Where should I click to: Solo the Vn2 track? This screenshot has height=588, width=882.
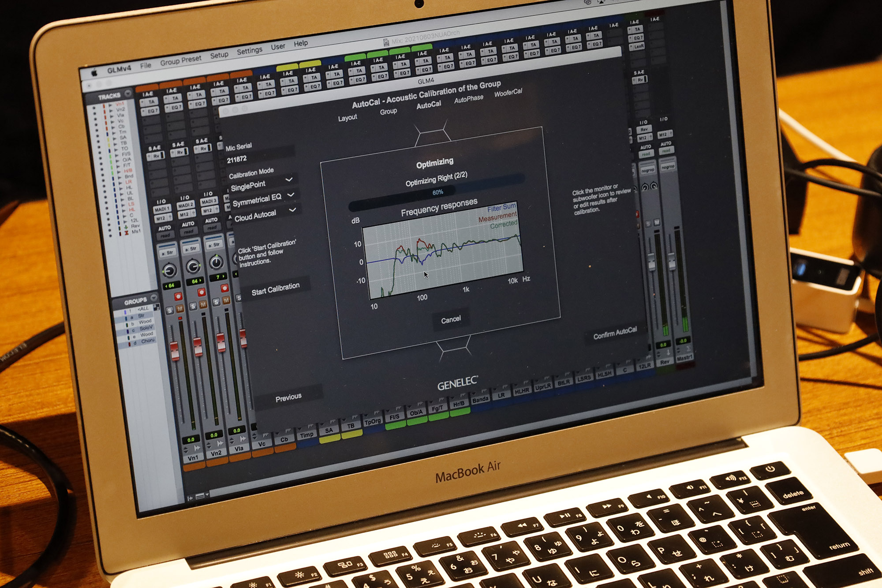pyautogui.click(x=193, y=306)
